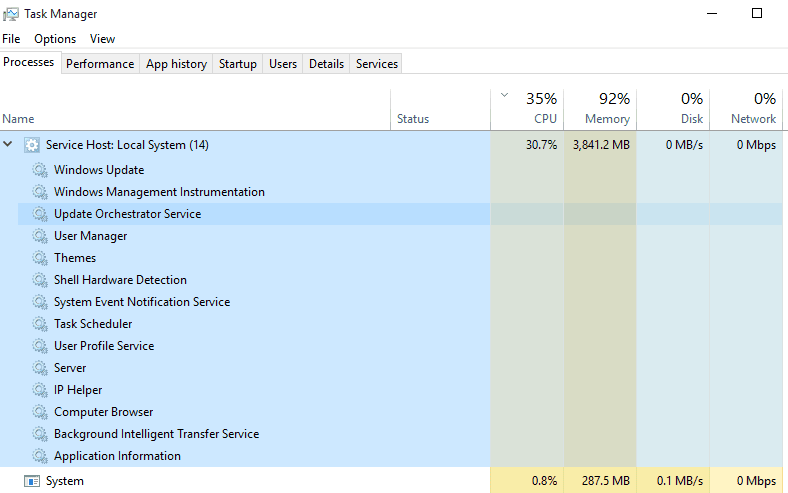Click the gear icon beside IP Helper
This screenshot has height=493, width=788.
pyautogui.click(x=40, y=390)
